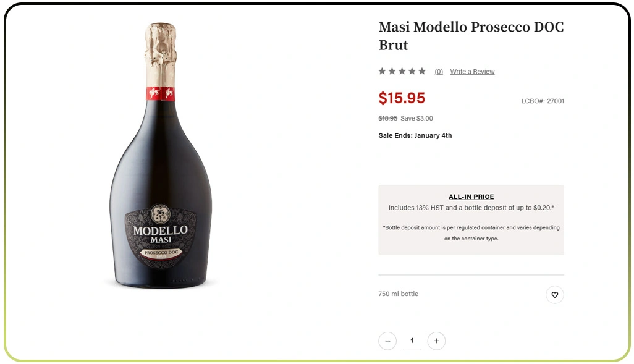Click the Sale Ends: January 4th text
The height and width of the screenshot is (364, 634).
pyautogui.click(x=415, y=135)
